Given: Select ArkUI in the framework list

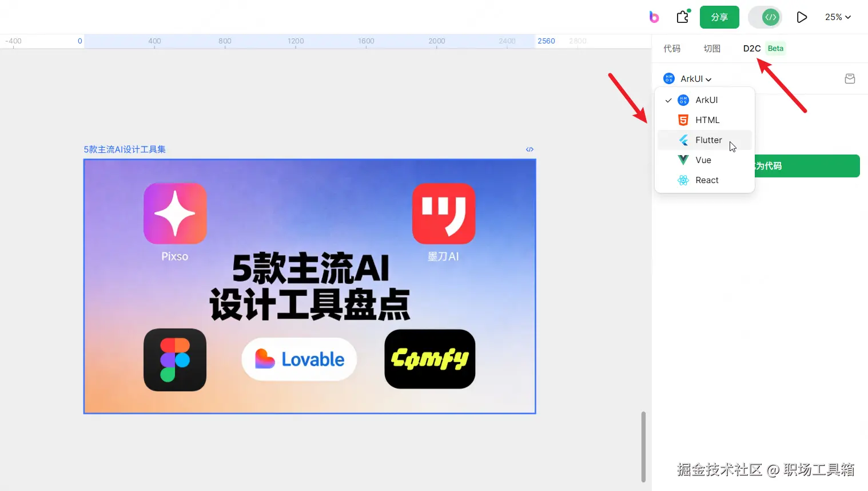Looking at the screenshot, I should (x=704, y=100).
